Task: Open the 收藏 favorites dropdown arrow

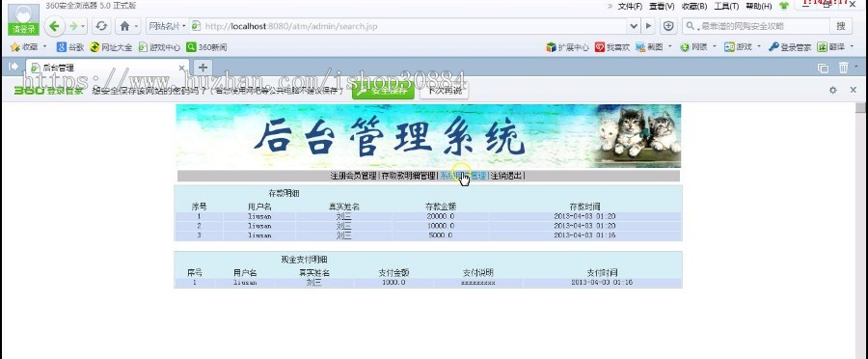Action: [x=44, y=47]
